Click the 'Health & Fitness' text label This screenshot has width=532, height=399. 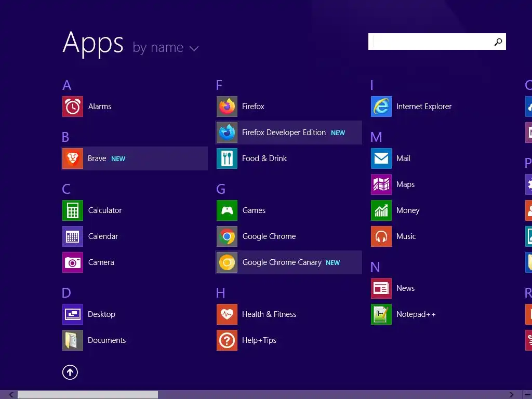pos(269,314)
